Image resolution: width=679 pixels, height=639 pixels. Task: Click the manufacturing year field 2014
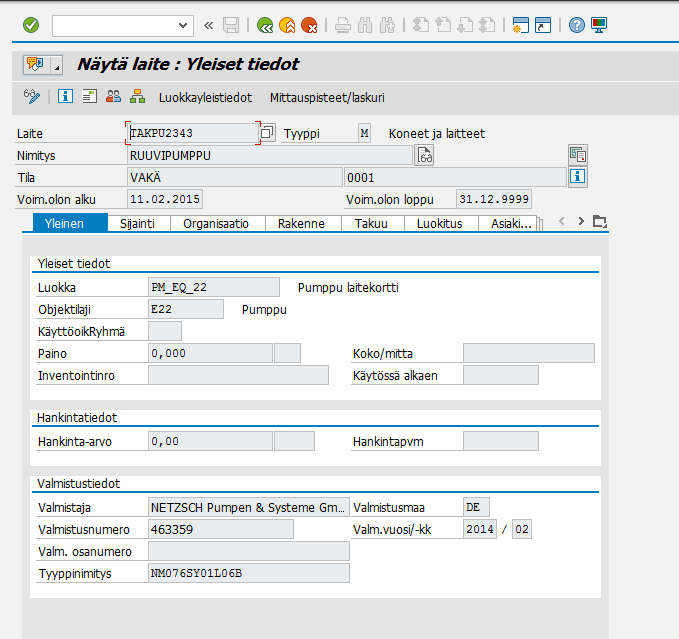tap(480, 529)
